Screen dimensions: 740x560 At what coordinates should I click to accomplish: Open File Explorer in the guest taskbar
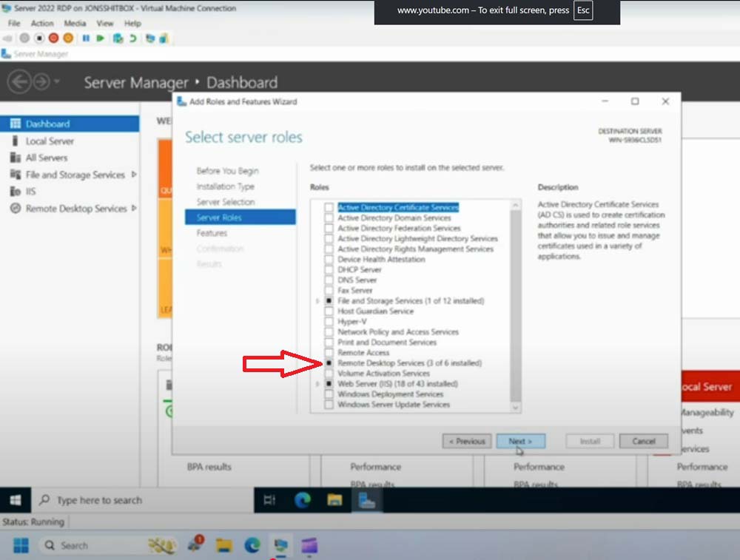click(x=334, y=501)
